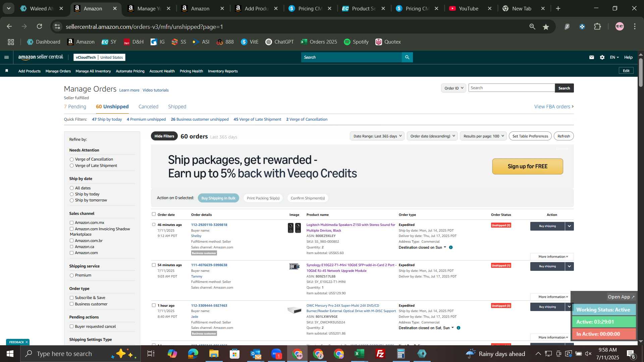Open the Order date (descending) sort dropdown
Viewport: 644px width, 362px height.
pyautogui.click(x=432, y=136)
